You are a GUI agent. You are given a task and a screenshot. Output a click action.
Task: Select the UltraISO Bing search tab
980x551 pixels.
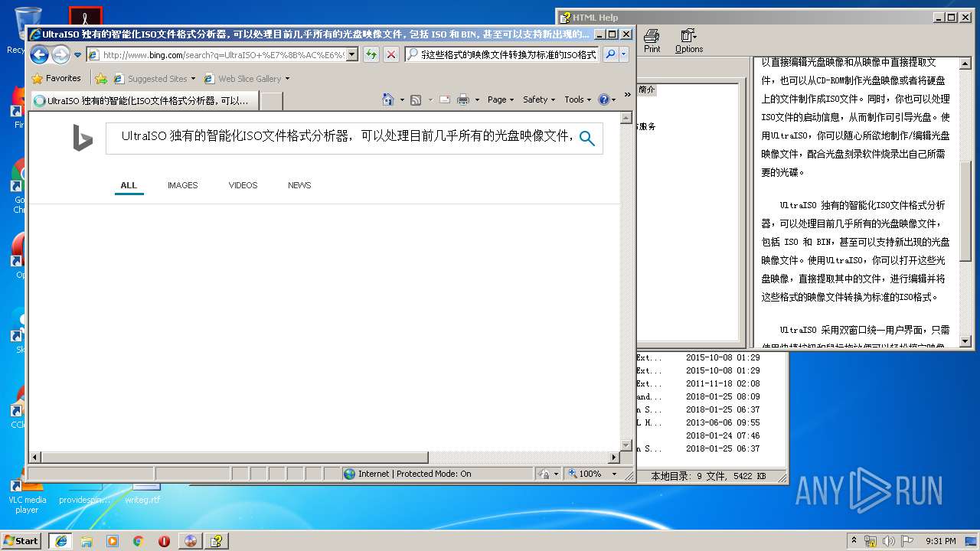click(144, 100)
